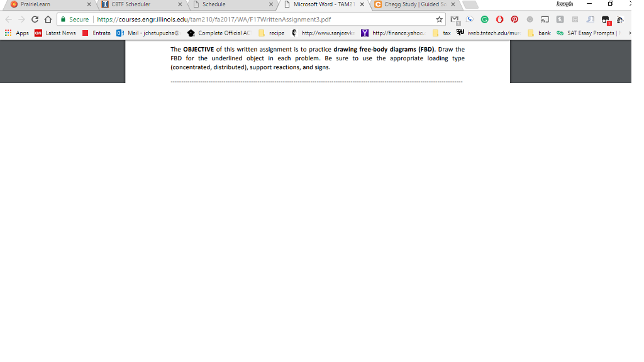Click the Pinterest browser extension icon

pyautogui.click(x=514, y=19)
